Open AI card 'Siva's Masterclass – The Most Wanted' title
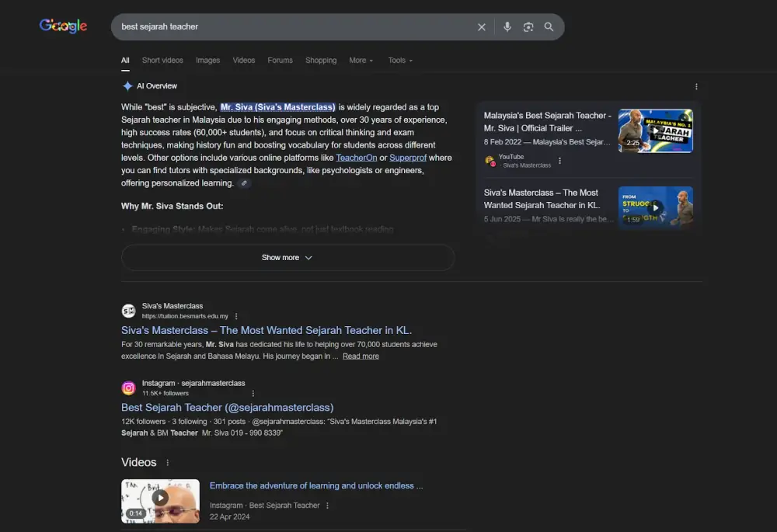Viewport: 777px width, 532px height. point(542,199)
